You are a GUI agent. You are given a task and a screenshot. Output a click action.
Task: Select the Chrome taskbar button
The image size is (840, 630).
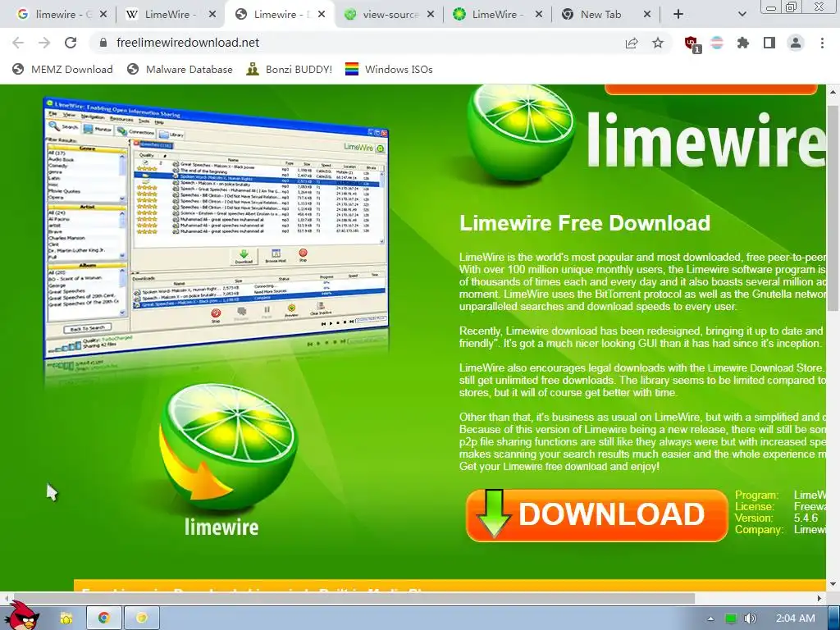coord(104,619)
